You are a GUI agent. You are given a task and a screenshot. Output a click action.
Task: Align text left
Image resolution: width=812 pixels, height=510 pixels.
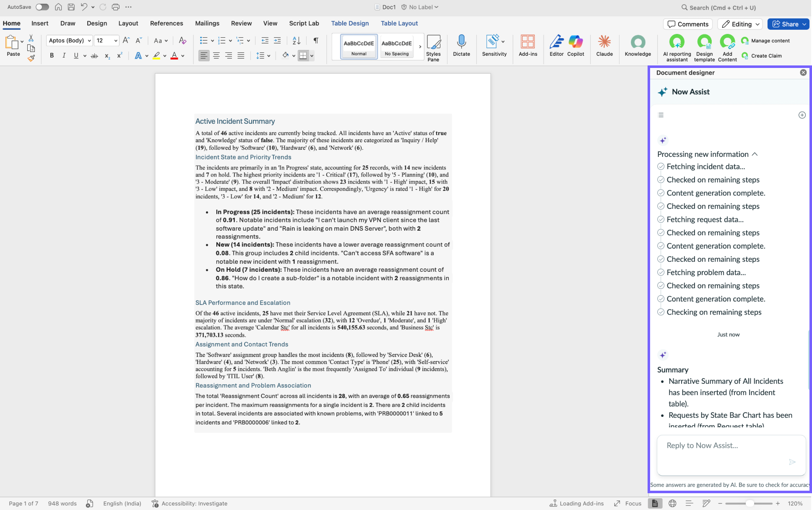(x=204, y=55)
